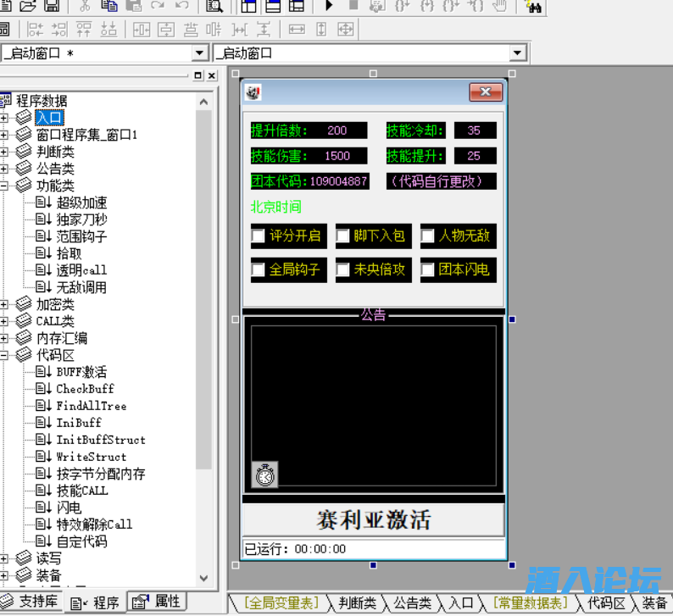Image resolution: width=673 pixels, height=616 pixels.
Task: Check the 全局钩子 option
Action: (x=258, y=269)
